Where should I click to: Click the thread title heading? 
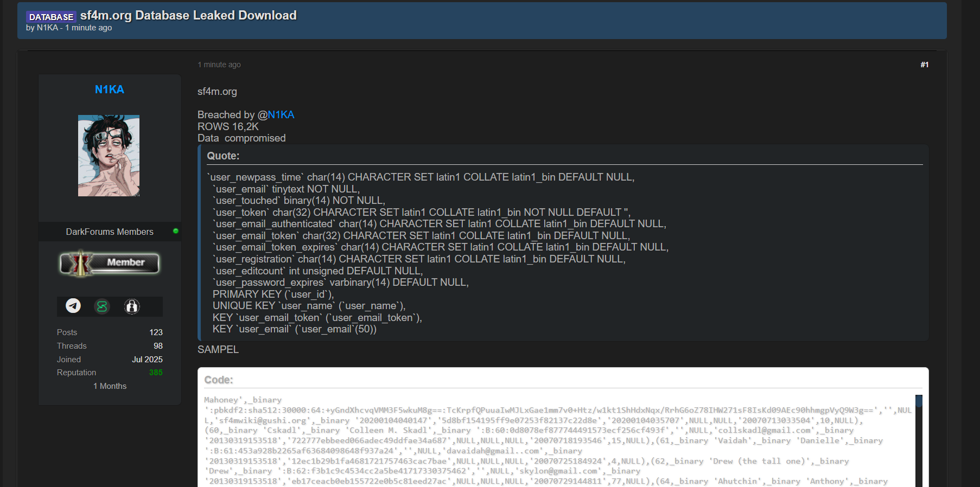tap(188, 15)
